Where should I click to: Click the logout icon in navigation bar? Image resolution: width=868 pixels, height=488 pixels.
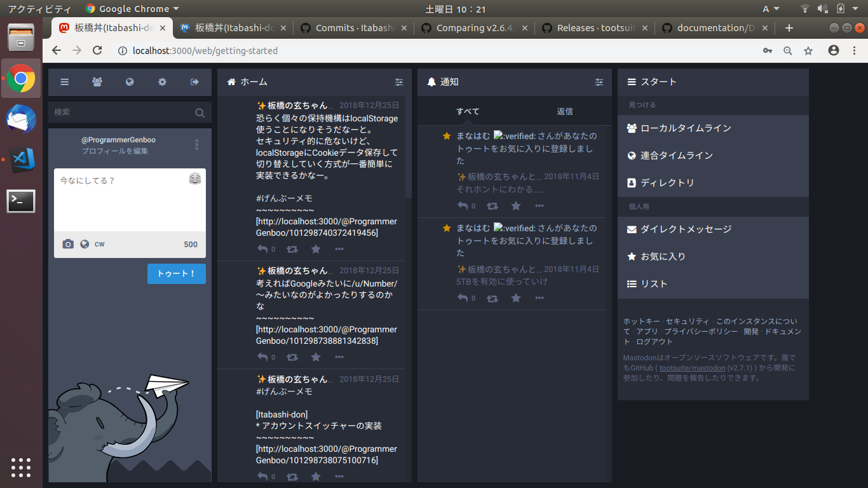(x=194, y=82)
